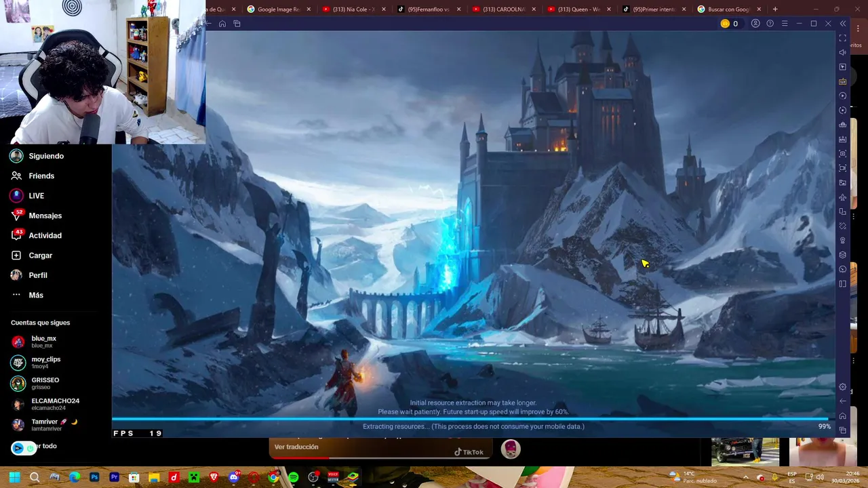Open Microsoft Store from the taskbar

[x=134, y=477]
